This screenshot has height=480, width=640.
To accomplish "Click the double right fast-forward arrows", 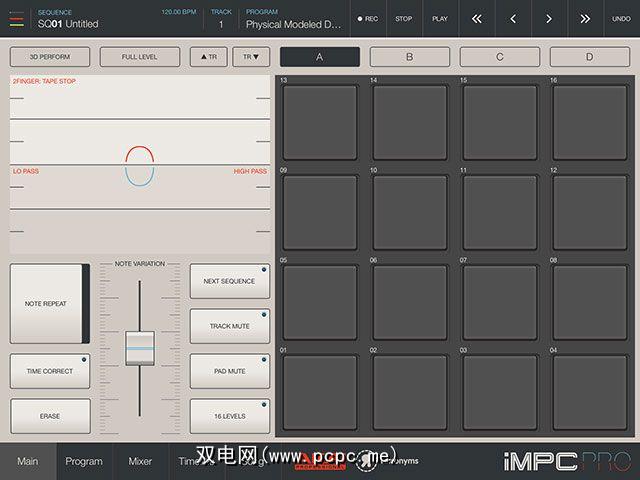I will pos(585,18).
